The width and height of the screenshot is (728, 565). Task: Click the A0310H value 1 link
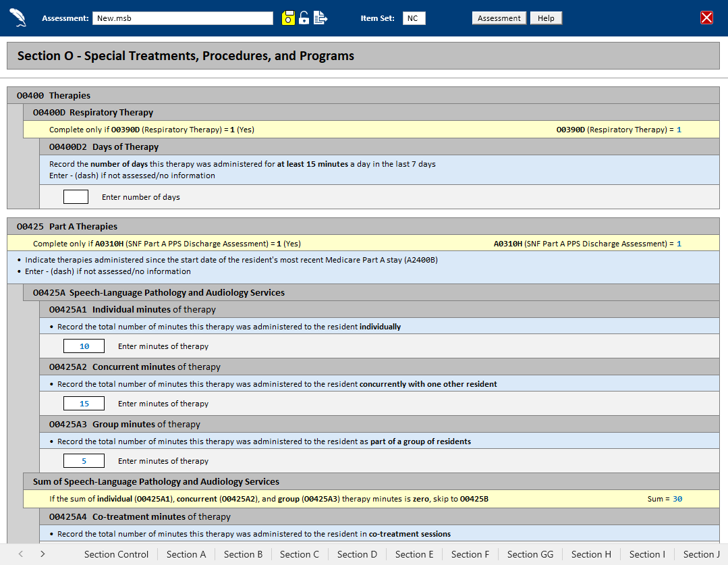pyautogui.click(x=679, y=244)
